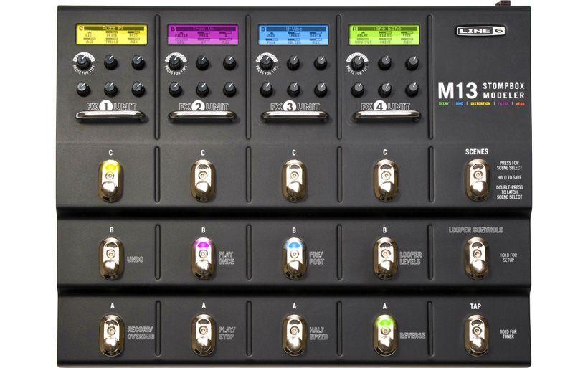Click the green Tape Echo display
Viewport: 588px width, 368px height.
point(384,34)
